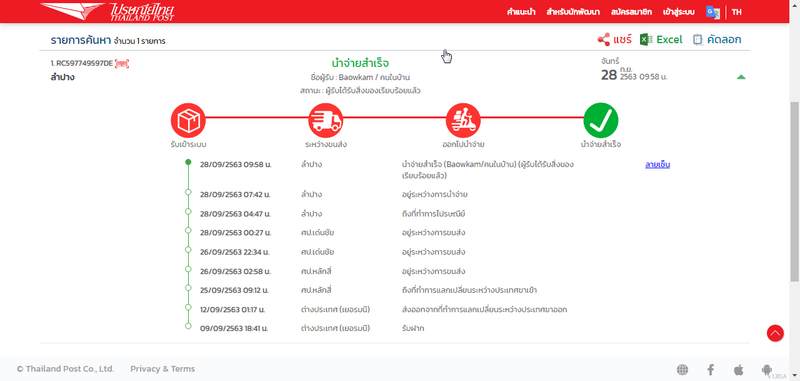This screenshot has width=800, height=381.
Task: Open the ลายเซ็น signature link
Action: tap(657, 165)
